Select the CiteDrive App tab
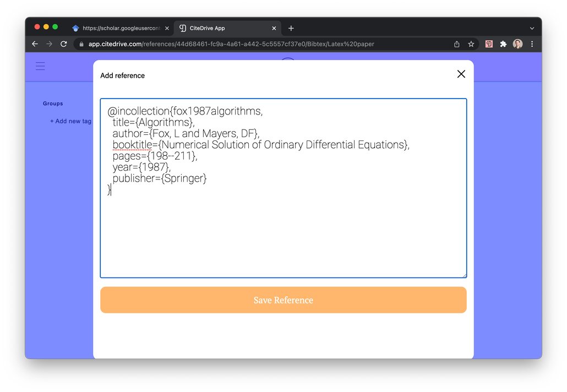 pyautogui.click(x=220, y=28)
